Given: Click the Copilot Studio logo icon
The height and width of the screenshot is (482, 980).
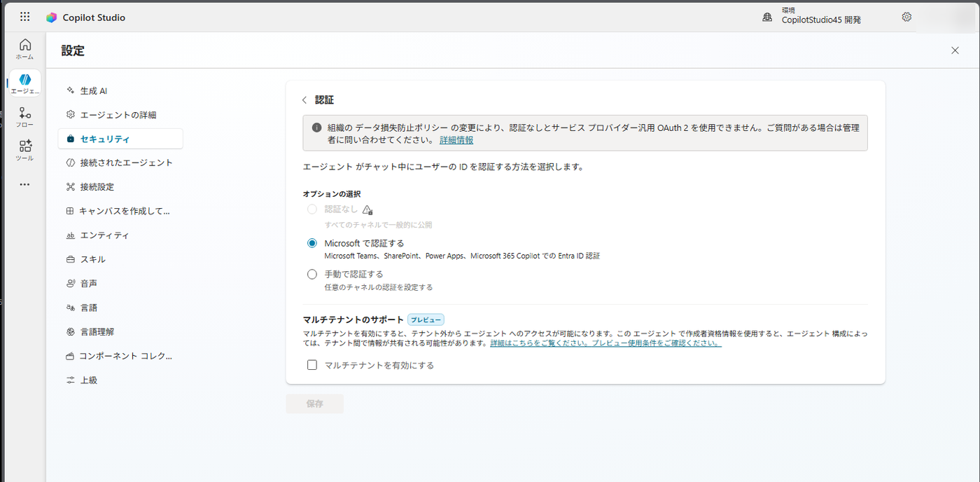Looking at the screenshot, I should (52, 18).
